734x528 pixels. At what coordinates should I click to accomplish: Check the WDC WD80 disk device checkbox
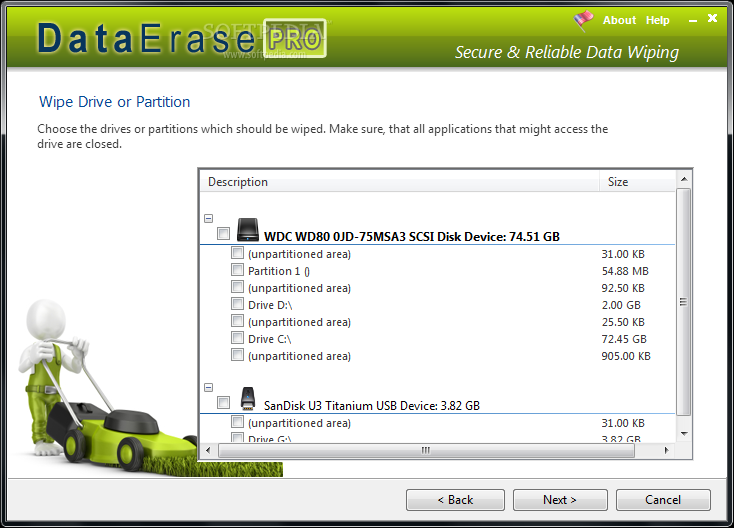point(224,234)
